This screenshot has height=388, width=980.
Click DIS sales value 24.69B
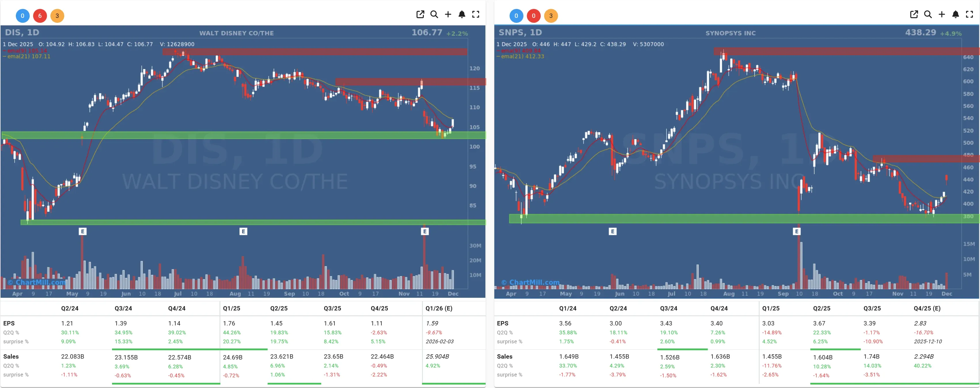[x=232, y=357]
